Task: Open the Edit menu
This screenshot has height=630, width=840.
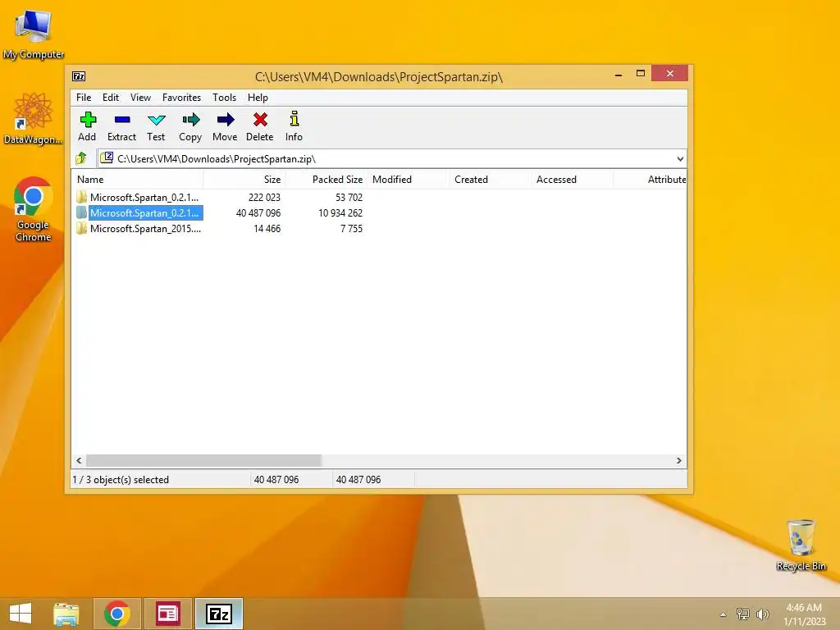Action: (x=111, y=98)
